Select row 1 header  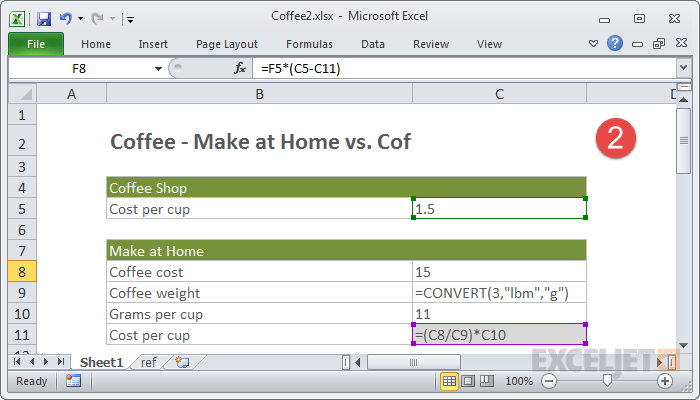(x=22, y=115)
